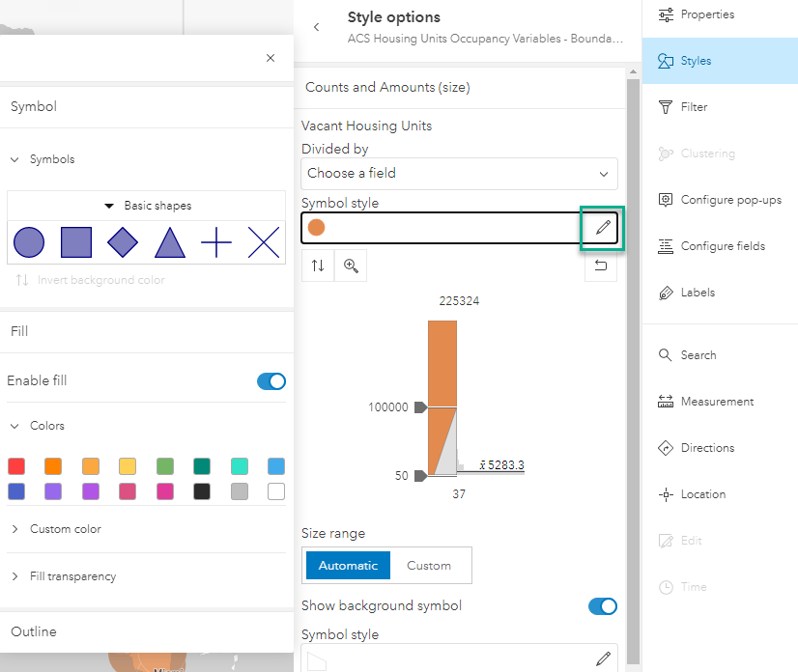Select the triangle basic shape symbol
Viewport: 798px width, 672px height.
(x=170, y=242)
